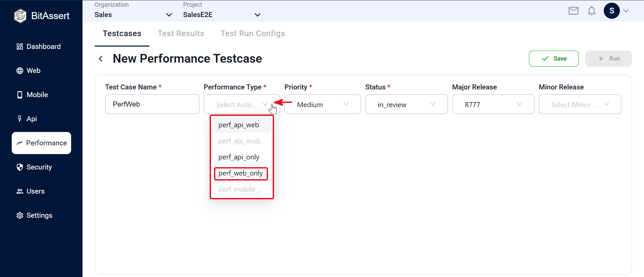Open the Select Minor Release dropdown
Image resolution: width=644 pixels, height=277 pixels.
(580, 104)
